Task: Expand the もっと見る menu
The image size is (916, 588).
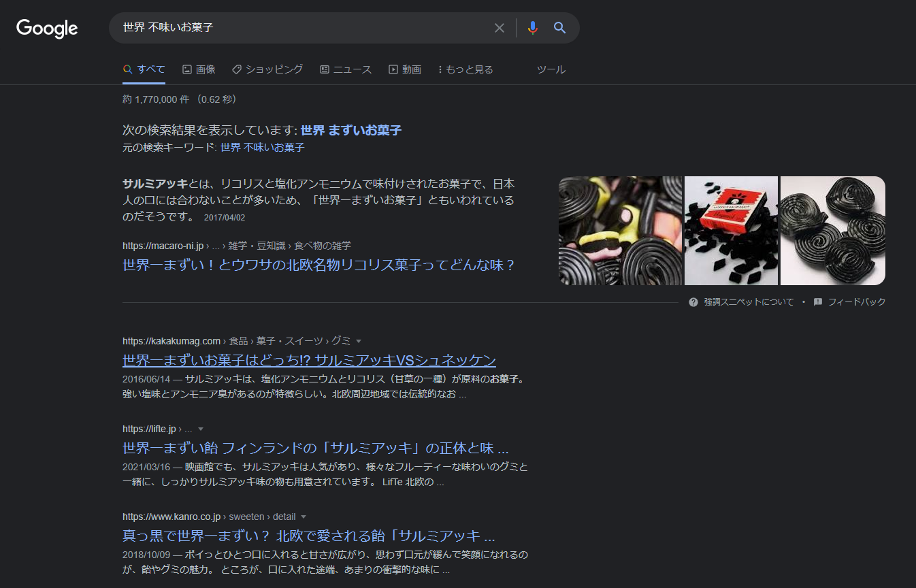Action: [x=465, y=69]
